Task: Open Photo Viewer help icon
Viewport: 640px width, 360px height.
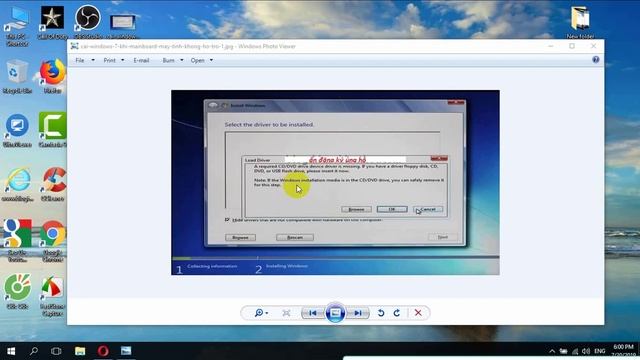Action: click(x=596, y=60)
